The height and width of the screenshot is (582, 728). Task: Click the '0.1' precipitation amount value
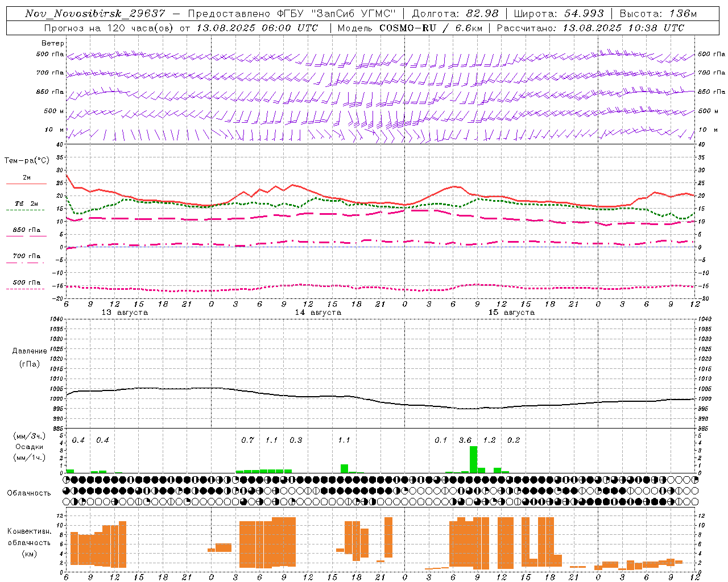[x=441, y=440]
